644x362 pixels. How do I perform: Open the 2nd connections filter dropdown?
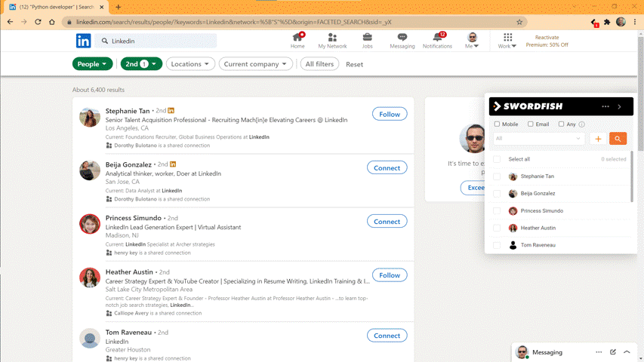pyautogui.click(x=141, y=64)
